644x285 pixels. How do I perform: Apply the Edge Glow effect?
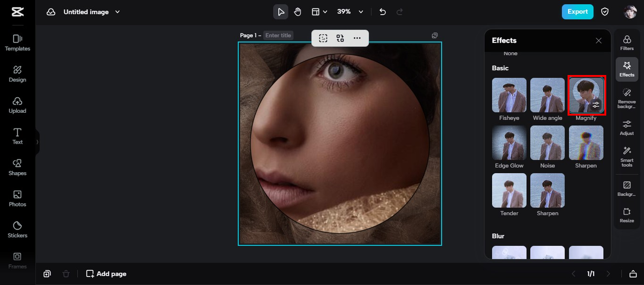click(509, 142)
